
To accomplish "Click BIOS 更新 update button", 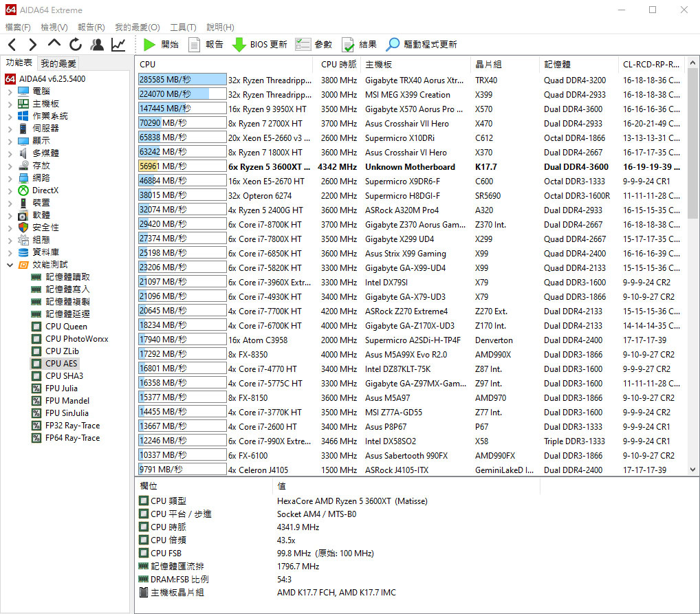I will (x=260, y=44).
